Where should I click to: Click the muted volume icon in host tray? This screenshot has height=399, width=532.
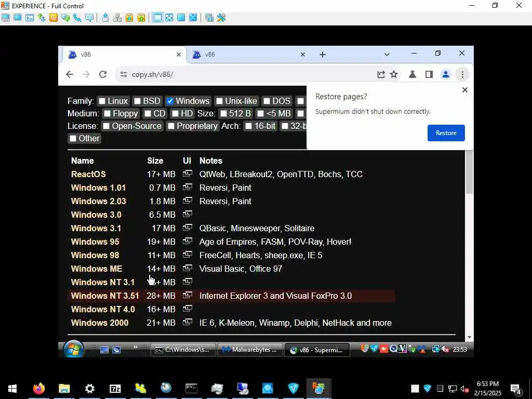point(464,389)
